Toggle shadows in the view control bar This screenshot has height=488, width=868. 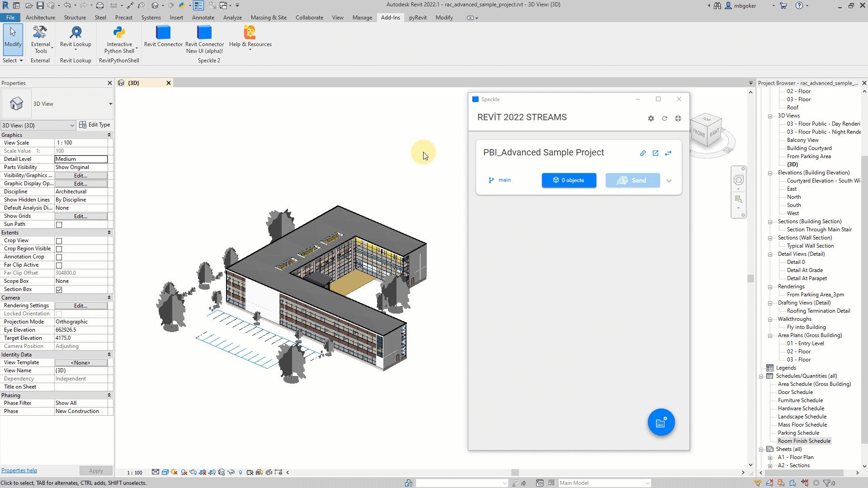pos(184,472)
